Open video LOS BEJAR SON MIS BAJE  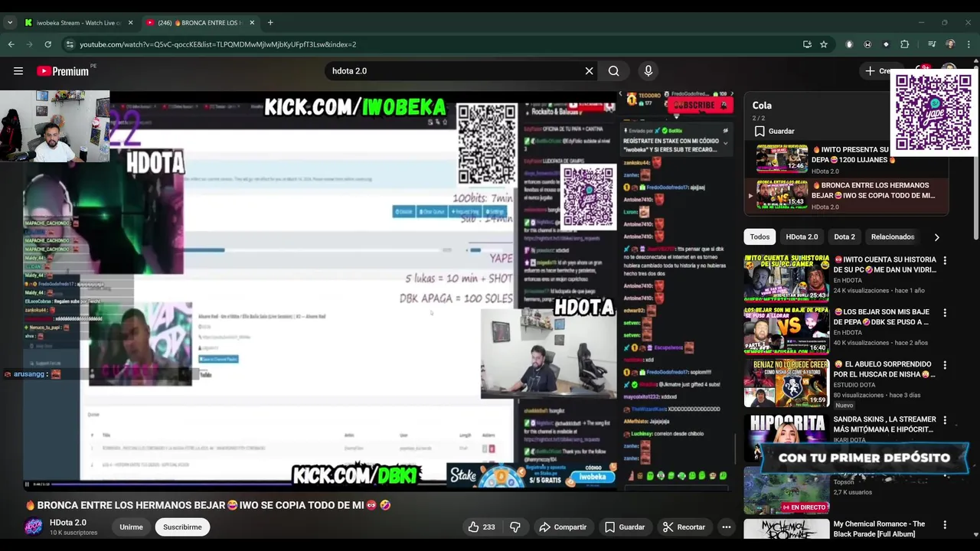[x=881, y=317]
